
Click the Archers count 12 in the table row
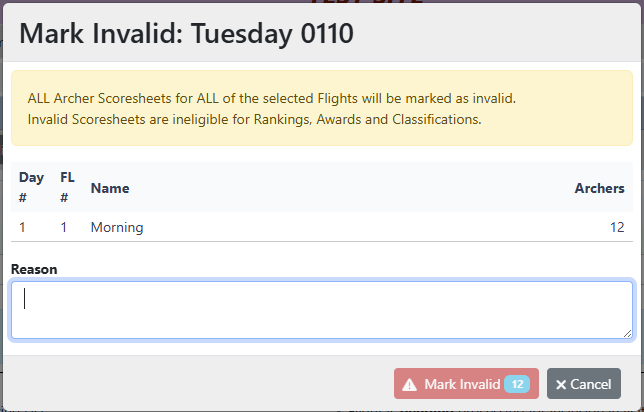[617, 227]
